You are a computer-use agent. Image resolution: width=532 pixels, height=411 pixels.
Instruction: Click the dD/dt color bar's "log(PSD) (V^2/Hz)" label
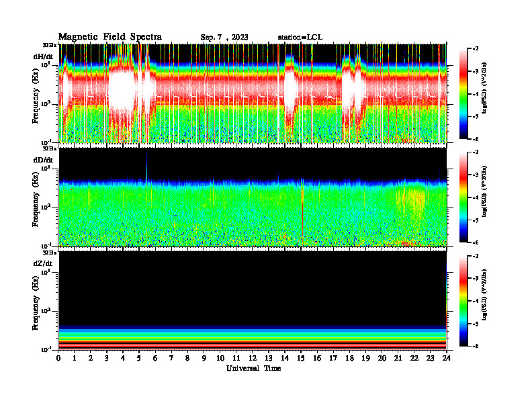(x=484, y=191)
